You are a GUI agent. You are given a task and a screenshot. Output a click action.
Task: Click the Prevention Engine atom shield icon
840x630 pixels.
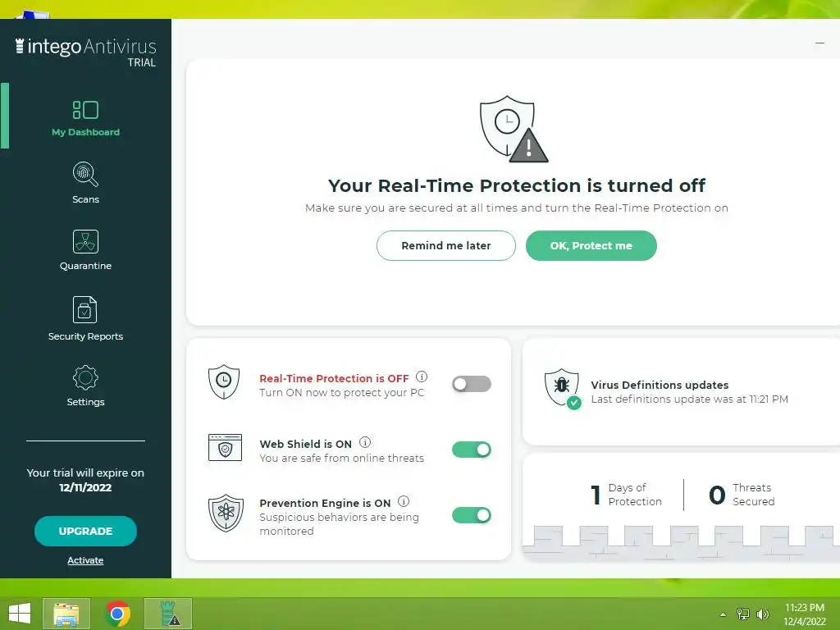coord(226,513)
